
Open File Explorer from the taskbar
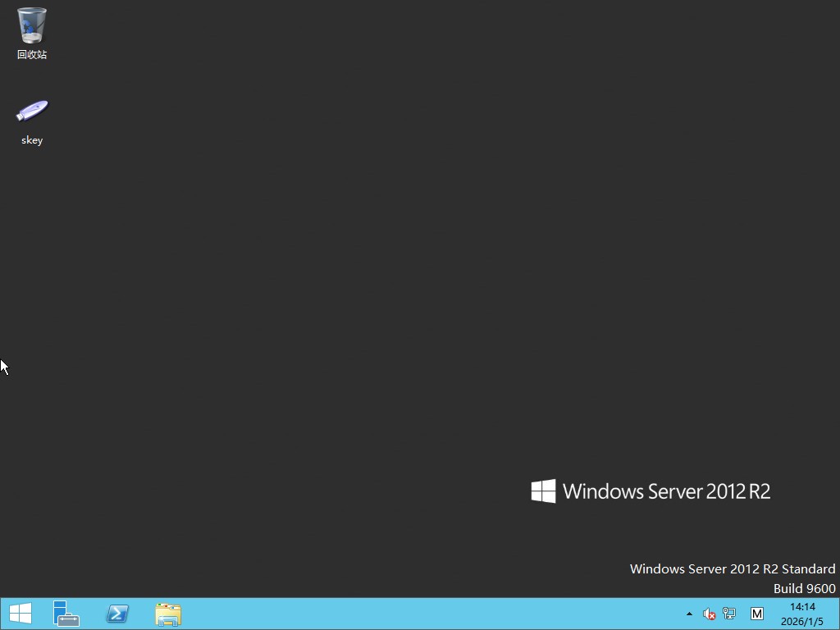point(168,614)
